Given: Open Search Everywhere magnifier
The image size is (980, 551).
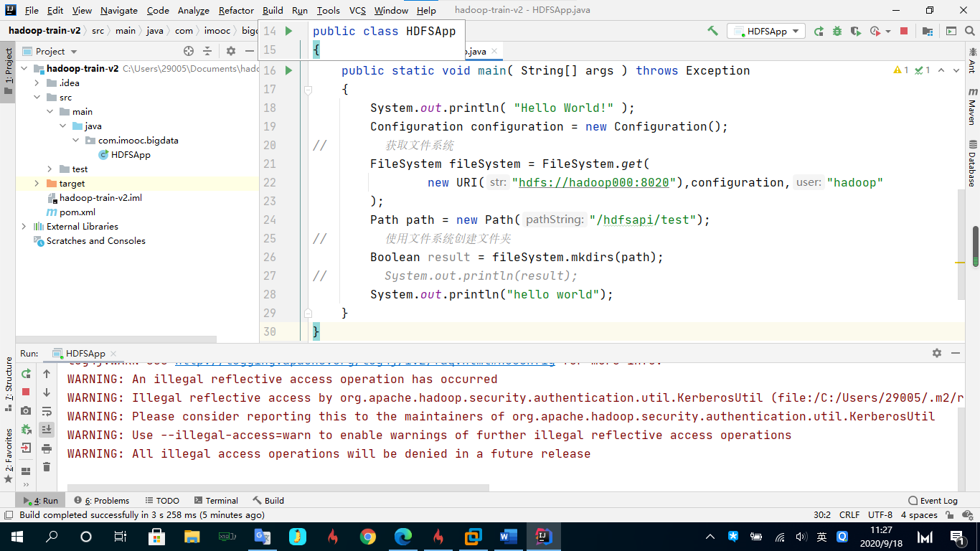Looking at the screenshot, I should coord(969,31).
